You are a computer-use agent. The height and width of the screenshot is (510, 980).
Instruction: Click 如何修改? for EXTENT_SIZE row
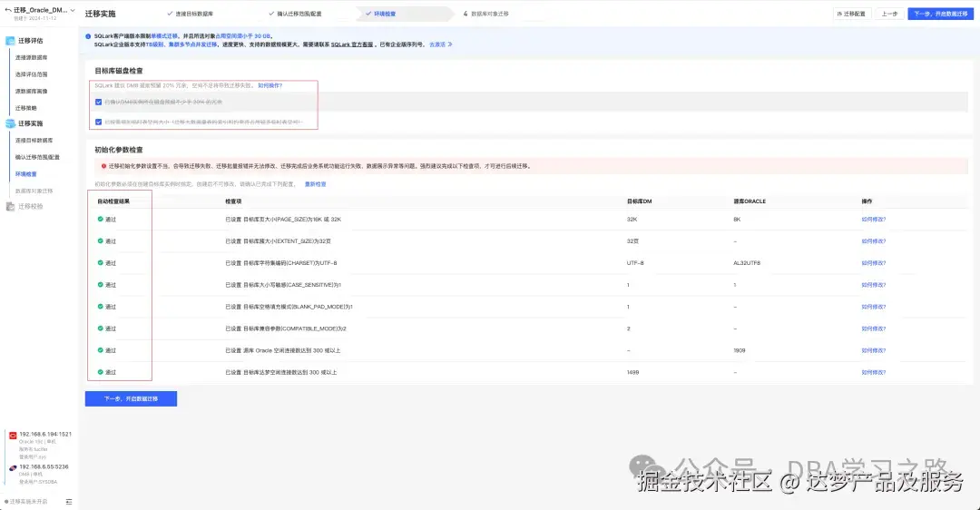[874, 241]
